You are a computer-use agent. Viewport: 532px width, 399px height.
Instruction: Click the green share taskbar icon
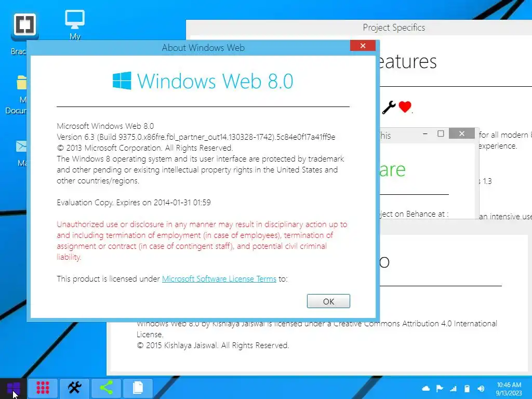pos(106,388)
